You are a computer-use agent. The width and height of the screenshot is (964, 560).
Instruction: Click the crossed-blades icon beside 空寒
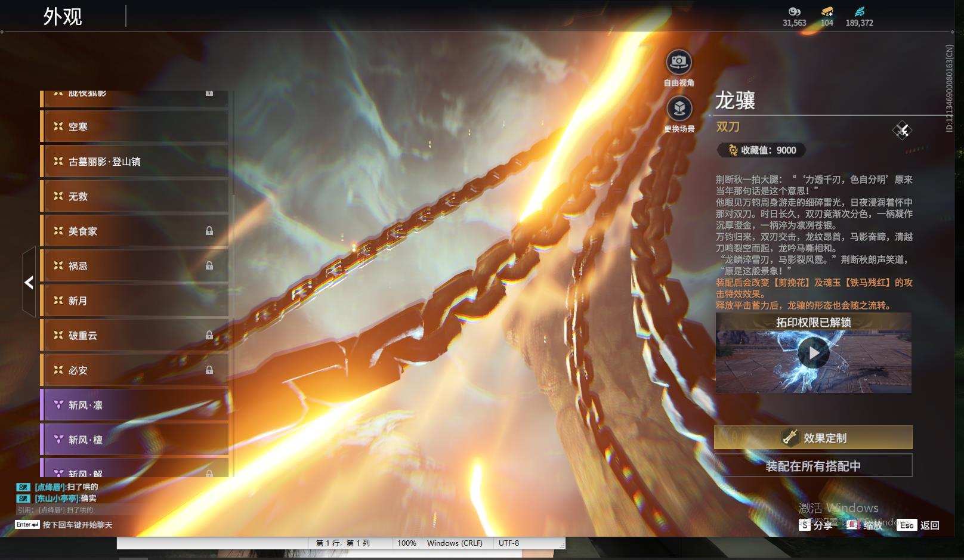pyautogui.click(x=58, y=126)
